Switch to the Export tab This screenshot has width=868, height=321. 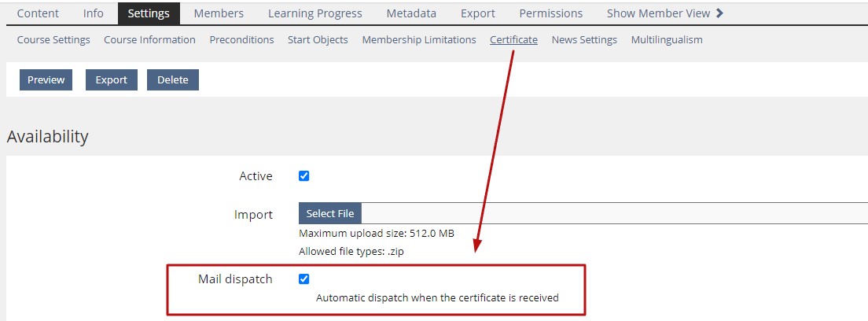coord(477,13)
